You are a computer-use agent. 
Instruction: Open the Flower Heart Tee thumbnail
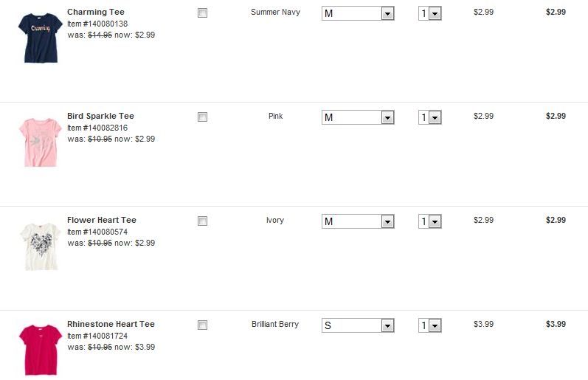(37, 243)
